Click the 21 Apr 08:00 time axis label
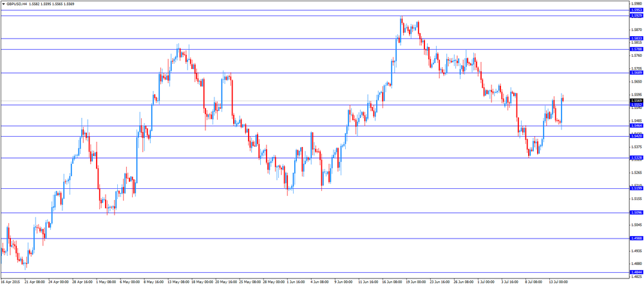Viewport: 644px width, 285px height. tap(35, 282)
